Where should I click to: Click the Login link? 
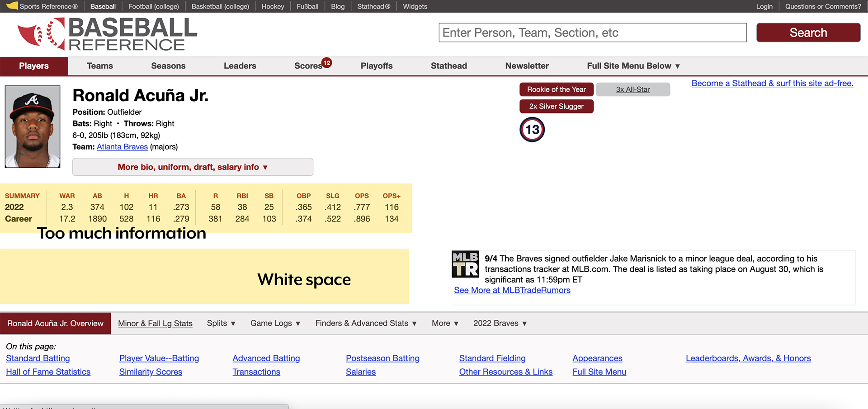[764, 6]
